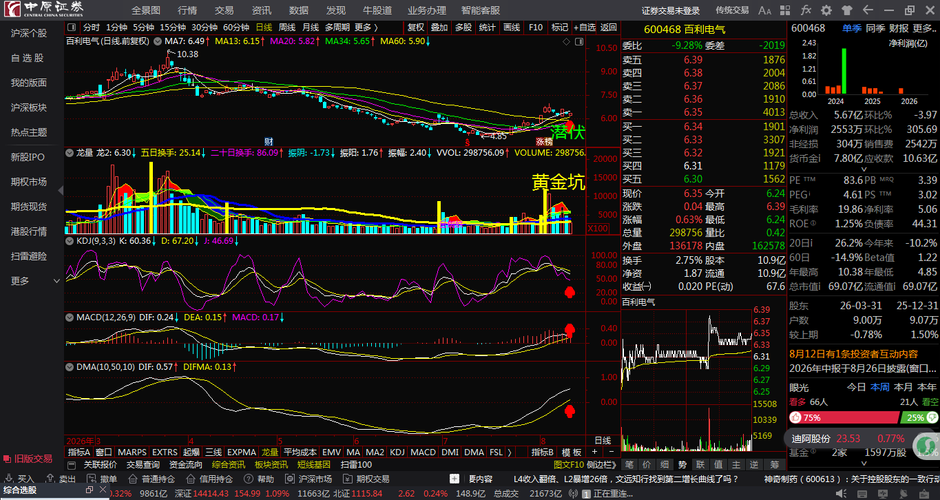Toggle the 叠加 overlay button
Viewport: 940px width, 500px height.
439,27
